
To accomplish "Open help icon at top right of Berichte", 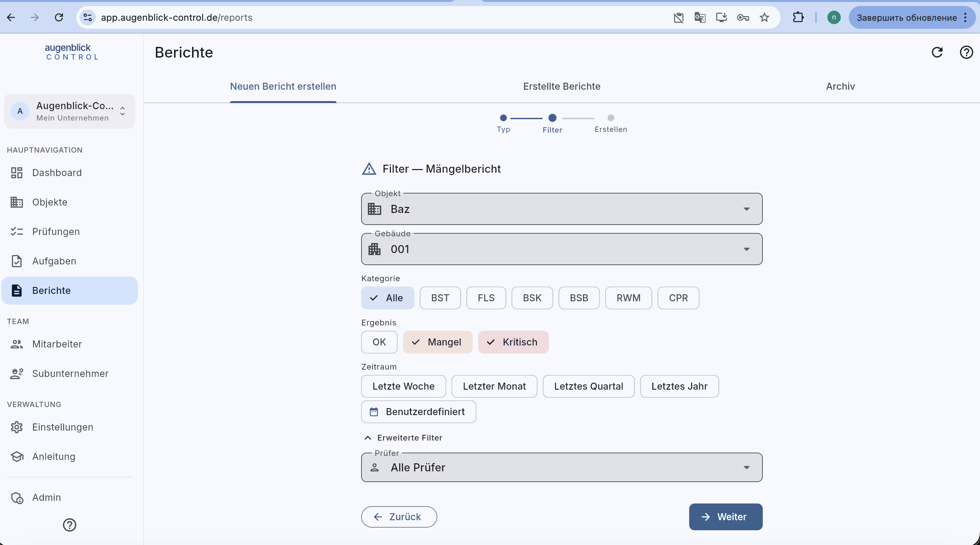I will (x=966, y=52).
